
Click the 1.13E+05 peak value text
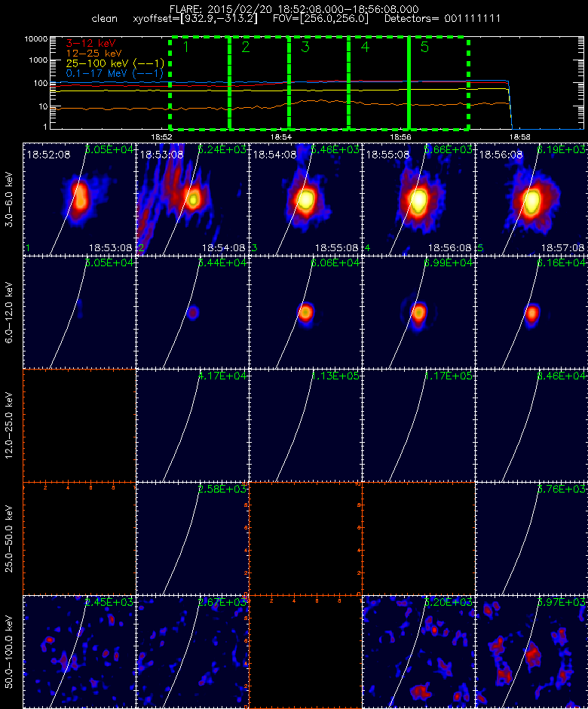click(x=335, y=376)
